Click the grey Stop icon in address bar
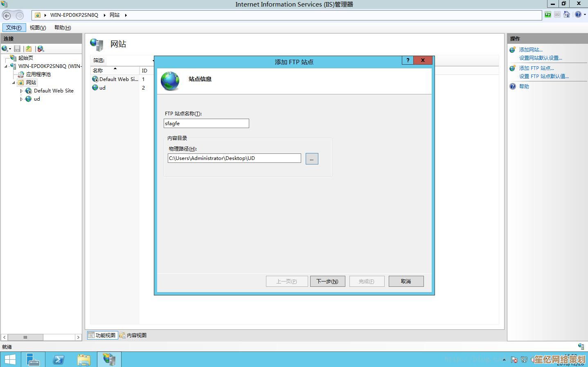 (557, 15)
